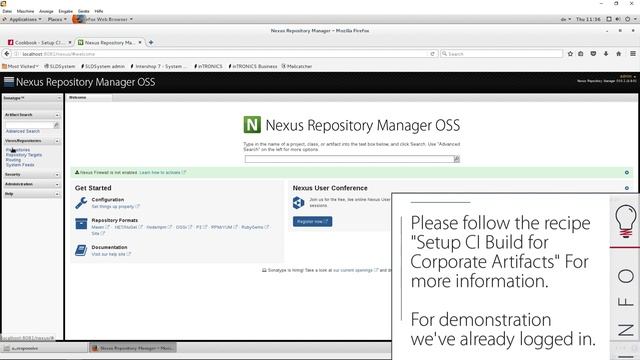The width and height of the screenshot is (640, 360).
Task: Open a new browser tab
Action: 151,42
